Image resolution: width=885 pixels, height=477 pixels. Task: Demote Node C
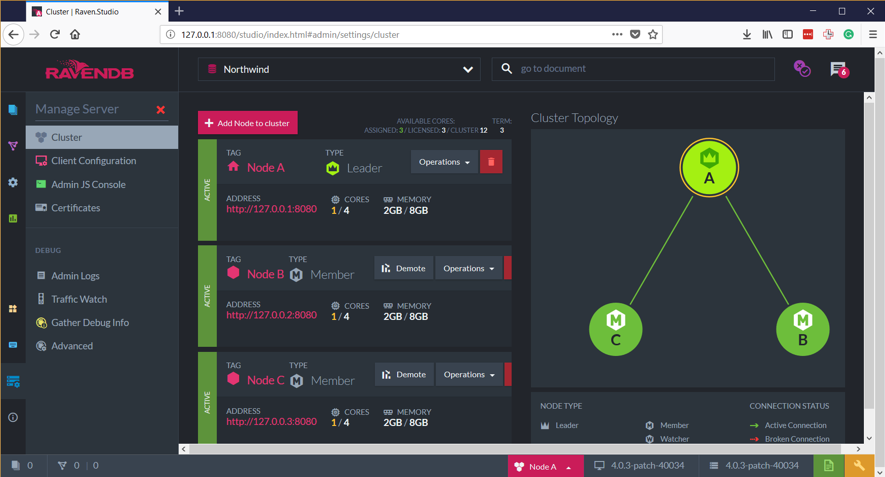(x=404, y=374)
